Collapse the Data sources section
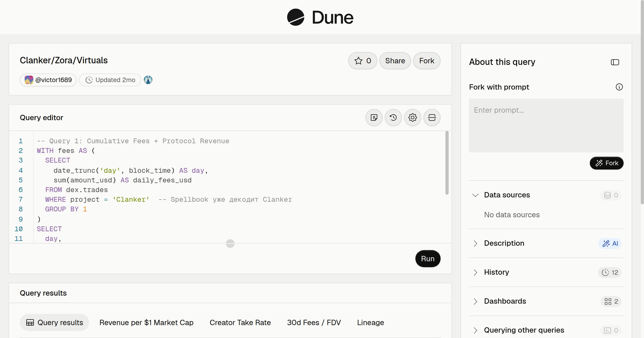 click(475, 195)
